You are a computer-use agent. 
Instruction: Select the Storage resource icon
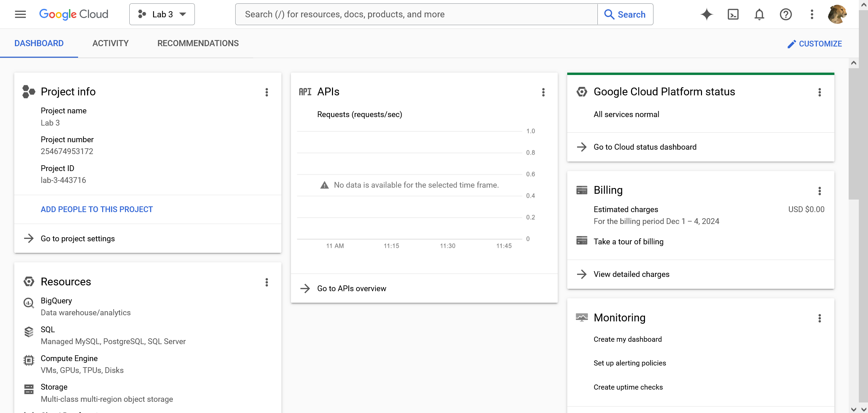coord(29,389)
